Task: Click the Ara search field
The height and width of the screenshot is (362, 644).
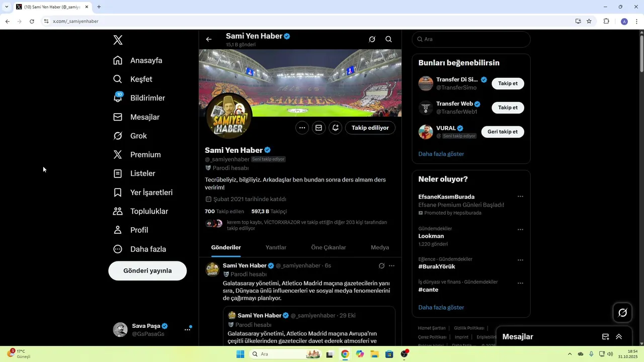Action: tap(471, 39)
